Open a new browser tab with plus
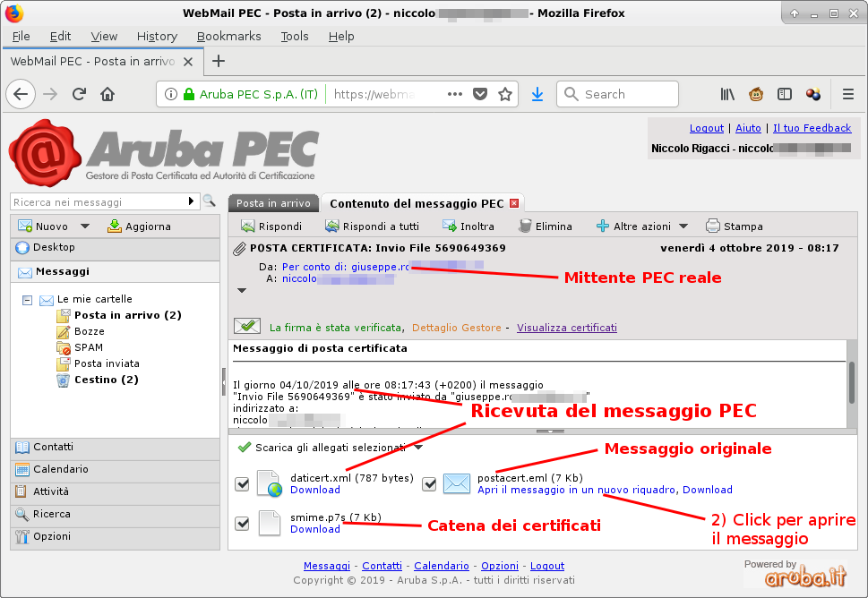The width and height of the screenshot is (868, 598). click(219, 61)
